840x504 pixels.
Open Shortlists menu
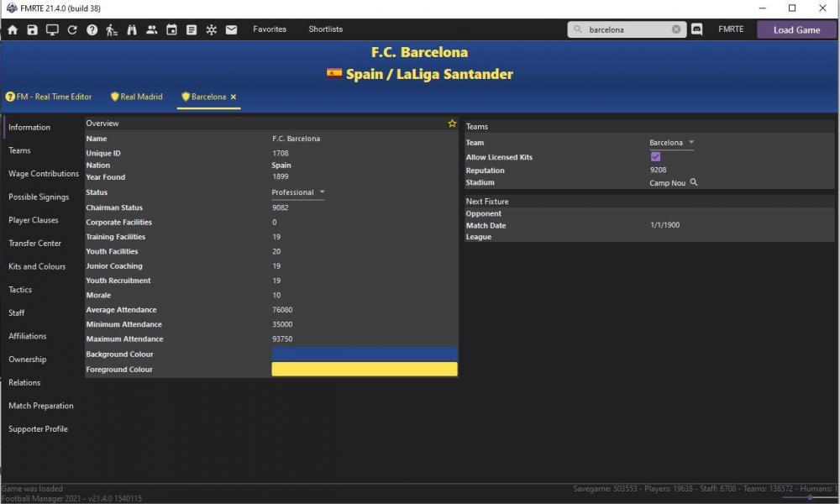point(326,29)
